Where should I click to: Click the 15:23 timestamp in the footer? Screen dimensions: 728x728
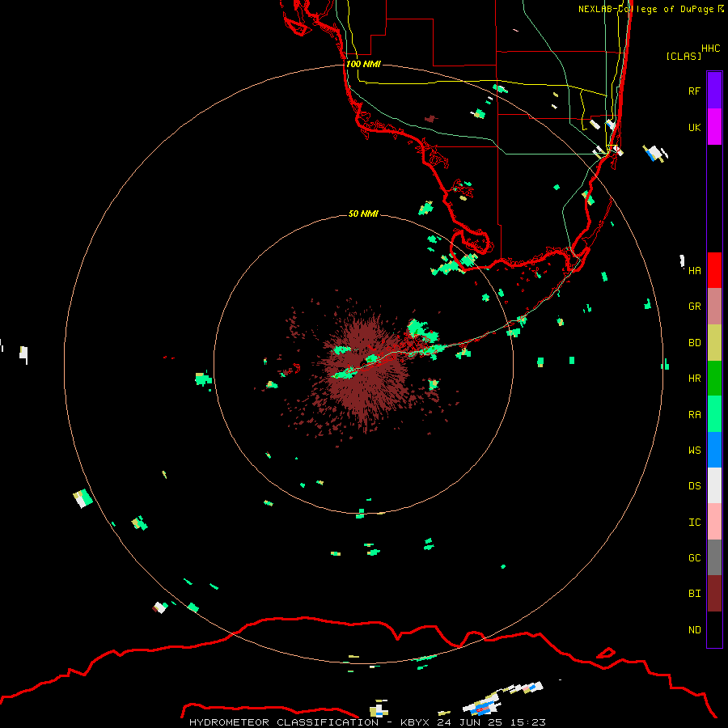529,722
